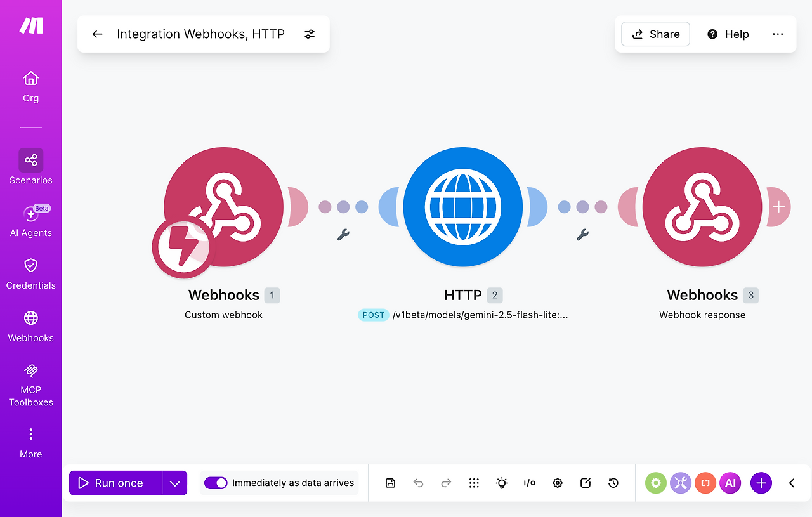Go back using the arrow beside the title
This screenshot has height=517, width=812.
[97, 34]
